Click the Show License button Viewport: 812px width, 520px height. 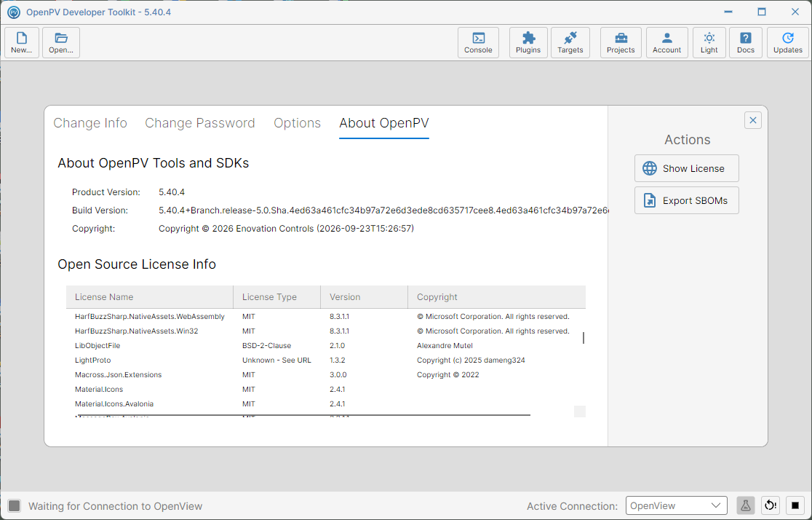click(x=687, y=168)
